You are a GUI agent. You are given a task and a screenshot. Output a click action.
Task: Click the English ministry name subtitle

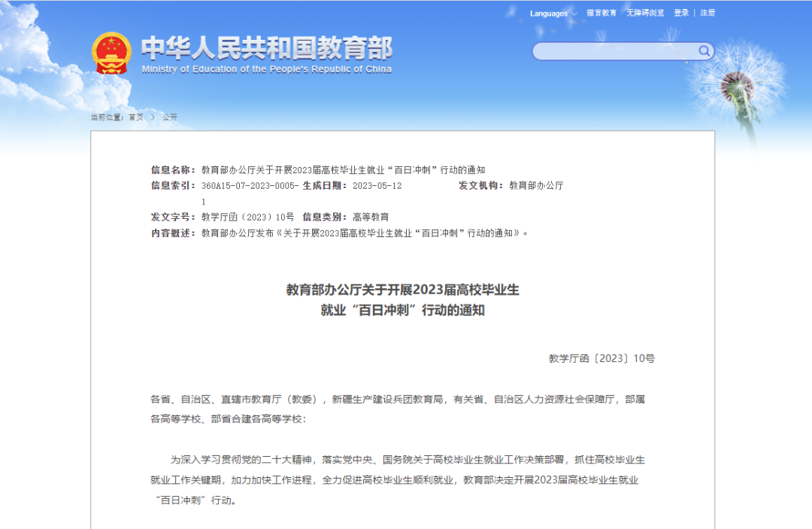pyautogui.click(x=267, y=69)
